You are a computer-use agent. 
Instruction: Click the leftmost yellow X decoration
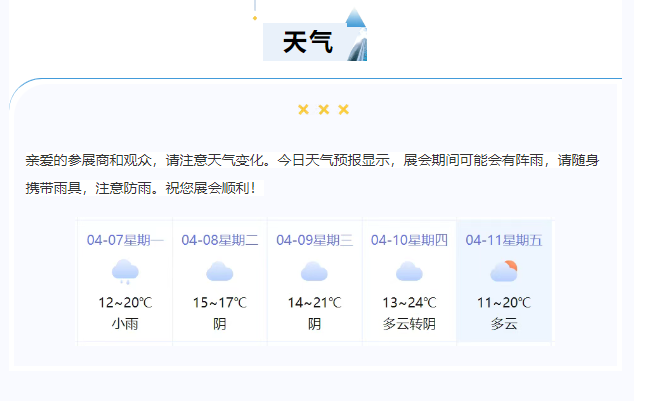pyautogui.click(x=304, y=109)
